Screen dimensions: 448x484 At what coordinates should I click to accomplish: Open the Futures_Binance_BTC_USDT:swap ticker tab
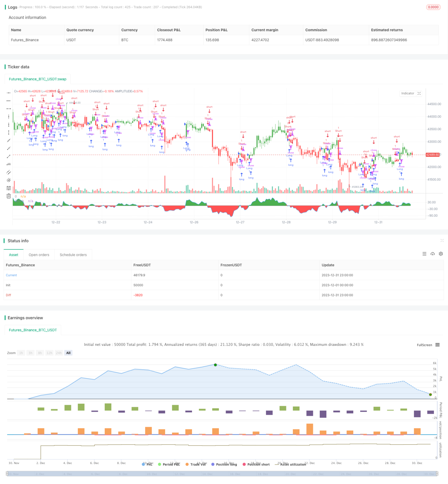pyautogui.click(x=38, y=79)
